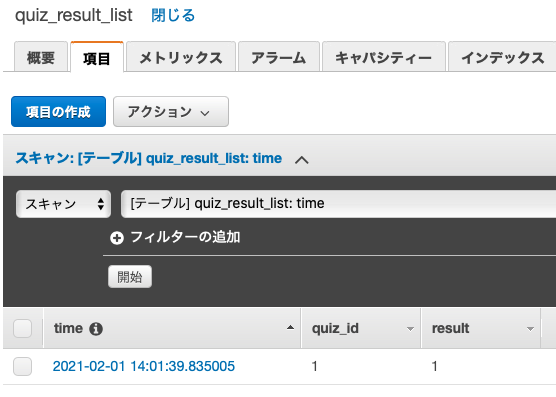This screenshot has width=556, height=397.
Task: Check the row for 2021-02-01 item
Action: click(x=22, y=366)
